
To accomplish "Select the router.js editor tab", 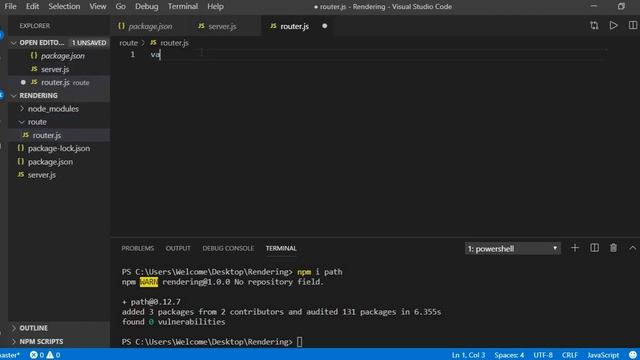I will (294, 26).
